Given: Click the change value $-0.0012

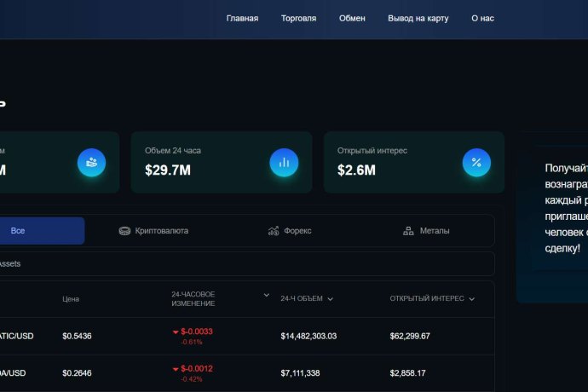Looking at the screenshot, I should [x=197, y=369].
